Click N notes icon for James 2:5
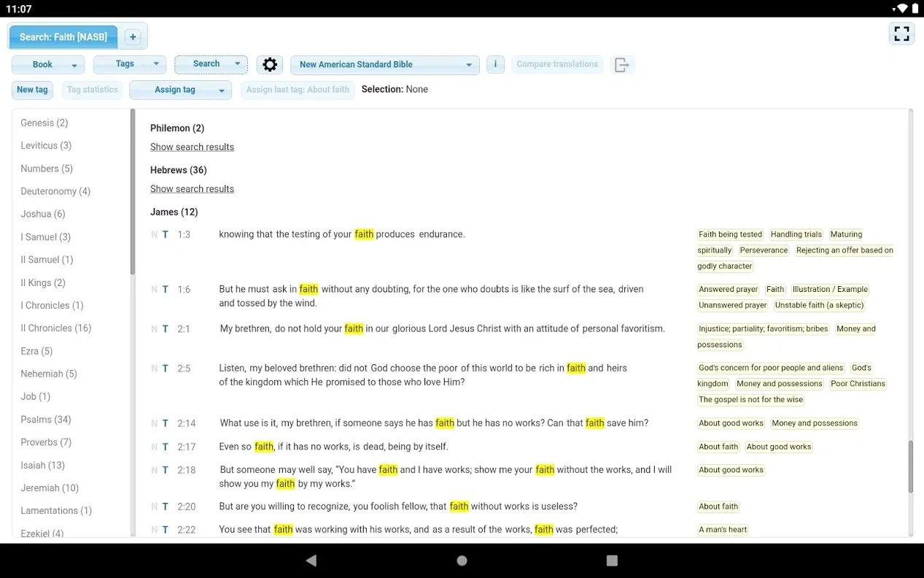 [154, 369]
